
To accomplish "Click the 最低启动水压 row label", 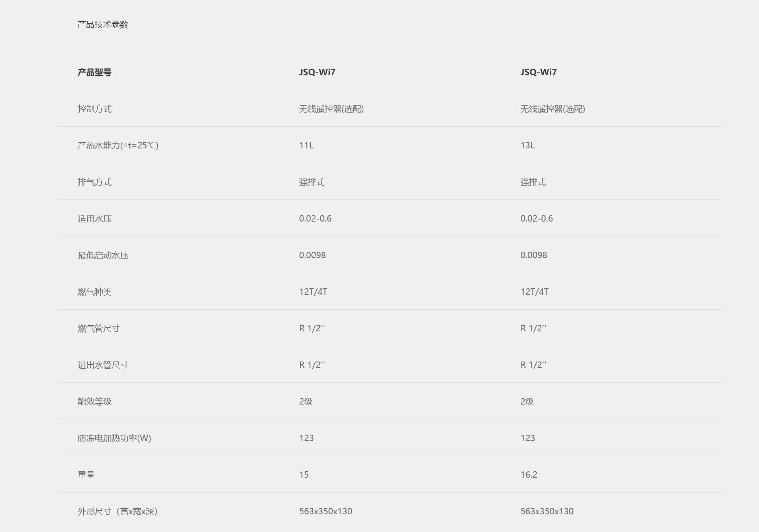I will [103, 255].
